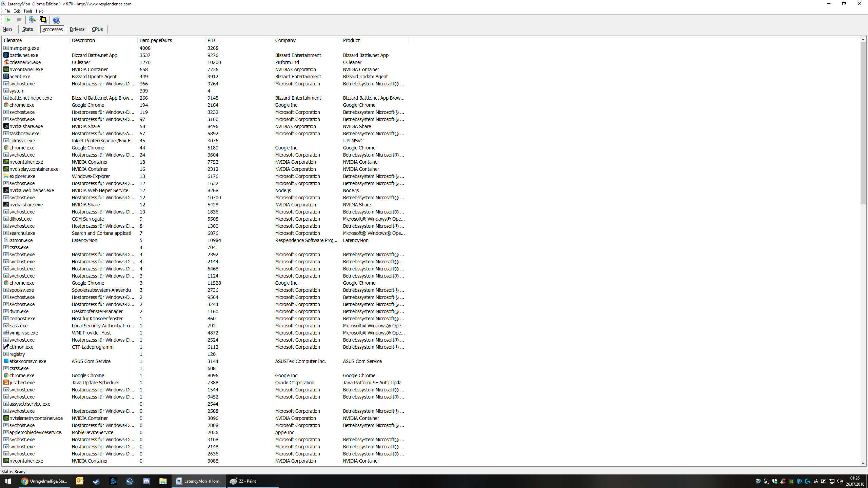The height and width of the screenshot is (488, 868).
Task: Click scrollbar down arrow in process list
Action: pos(863,463)
